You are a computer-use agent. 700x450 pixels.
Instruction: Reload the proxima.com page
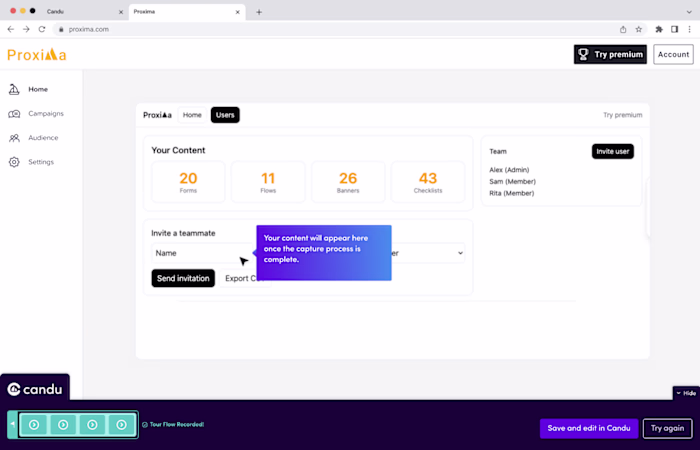point(42,29)
